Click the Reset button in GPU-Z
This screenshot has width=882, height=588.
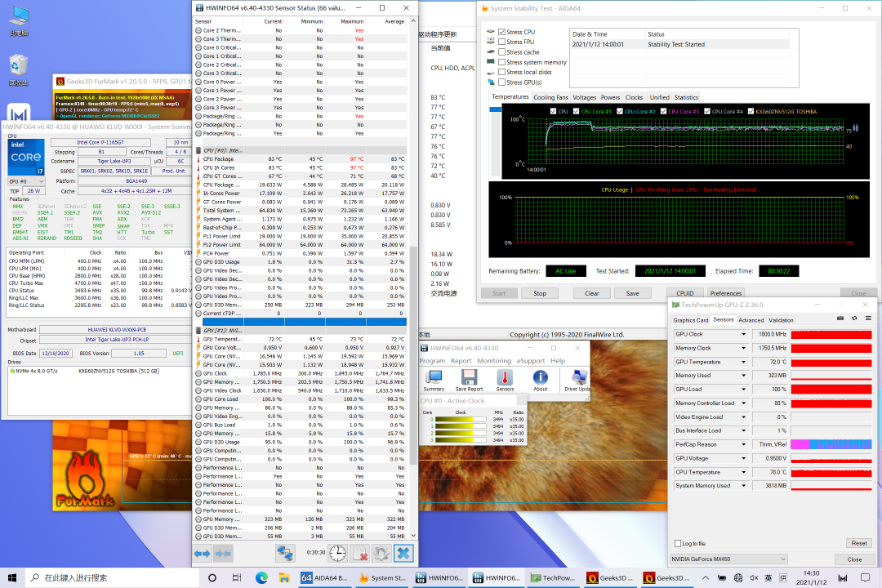pos(858,543)
